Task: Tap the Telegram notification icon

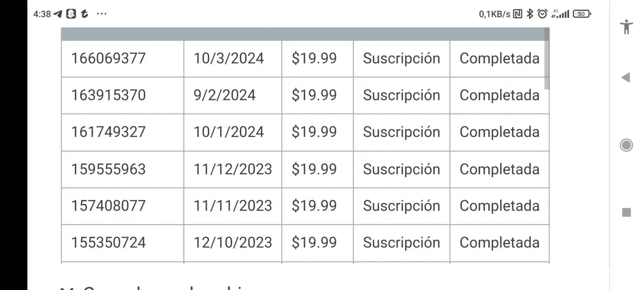Action: coord(58,14)
